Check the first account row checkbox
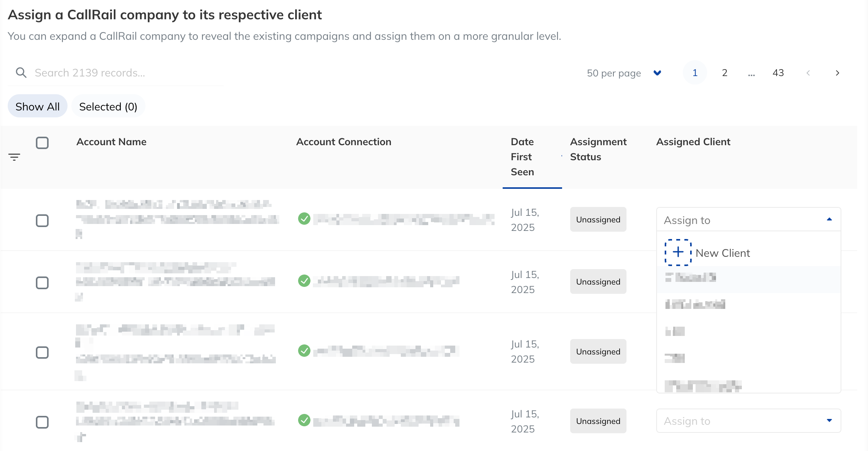 (42, 221)
